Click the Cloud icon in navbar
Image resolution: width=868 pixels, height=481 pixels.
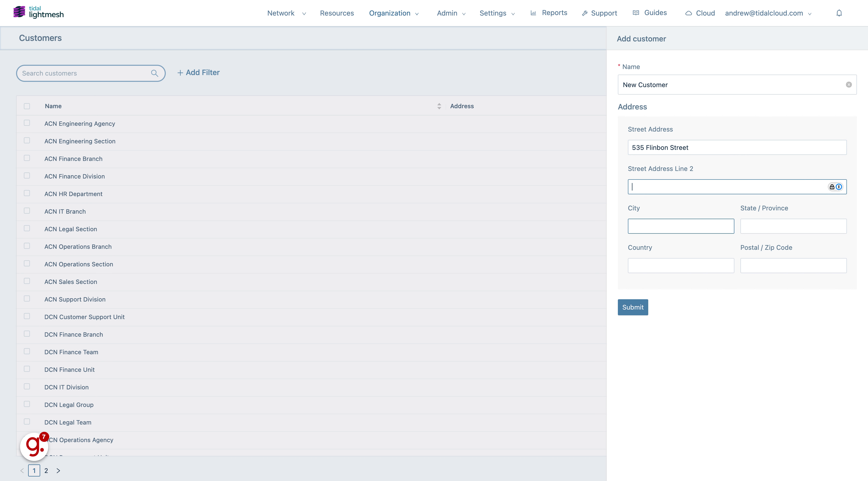(689, 13)
